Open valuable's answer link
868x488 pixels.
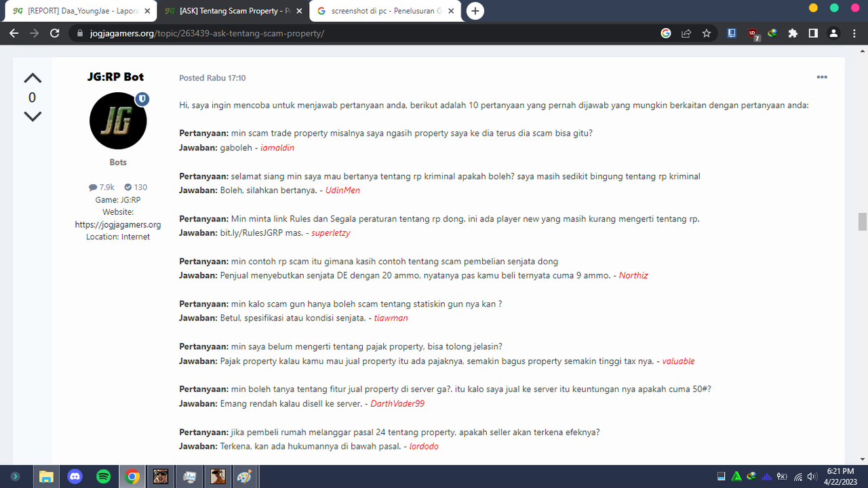[678, 361]
